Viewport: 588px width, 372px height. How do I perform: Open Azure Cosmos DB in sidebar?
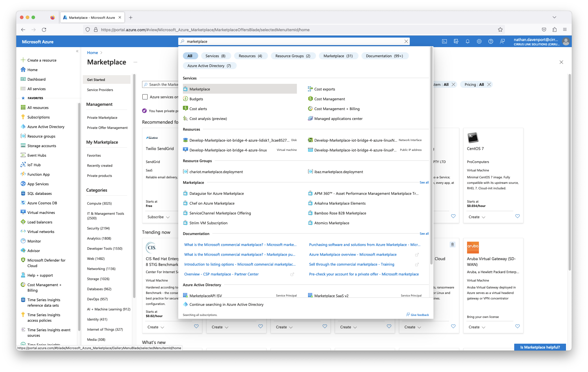(42, 203)
